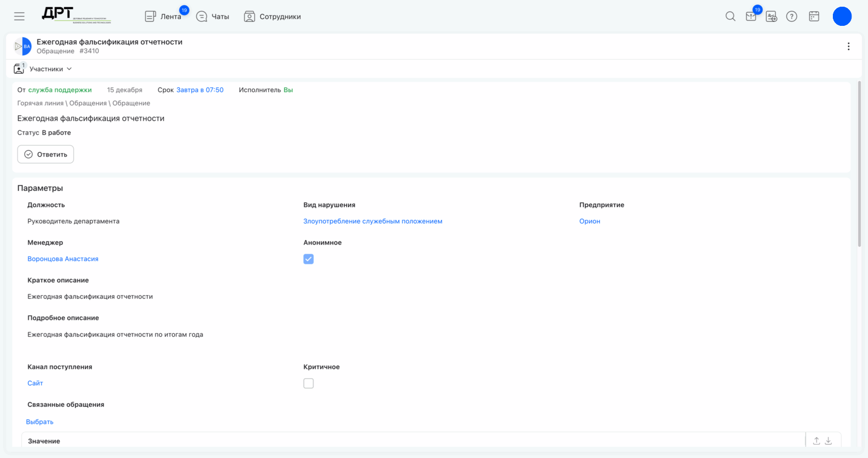Click the download arrow icon near Значение
The width and height of the screenshot is (868, 458).
[828, 441]
